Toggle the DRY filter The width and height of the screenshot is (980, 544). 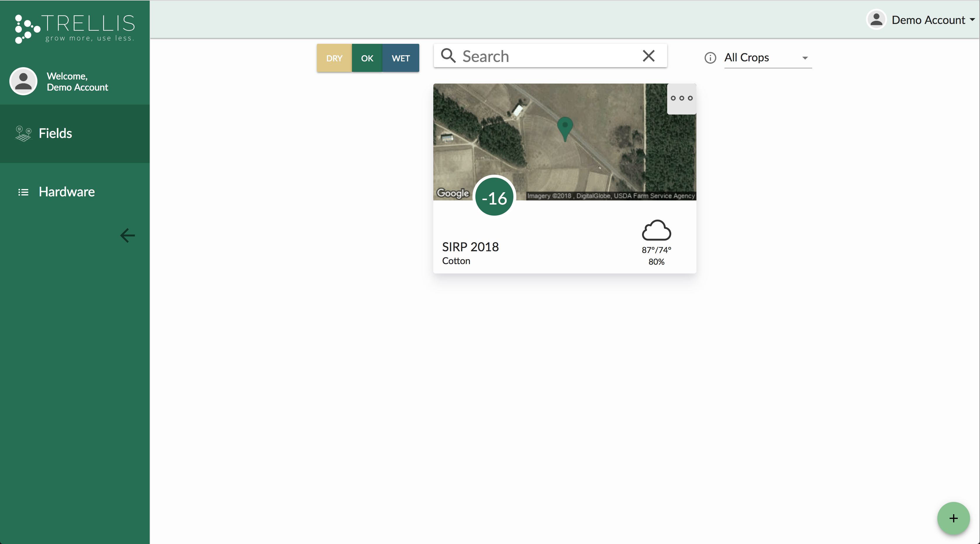pyautogui.click(x=334, y=58)
